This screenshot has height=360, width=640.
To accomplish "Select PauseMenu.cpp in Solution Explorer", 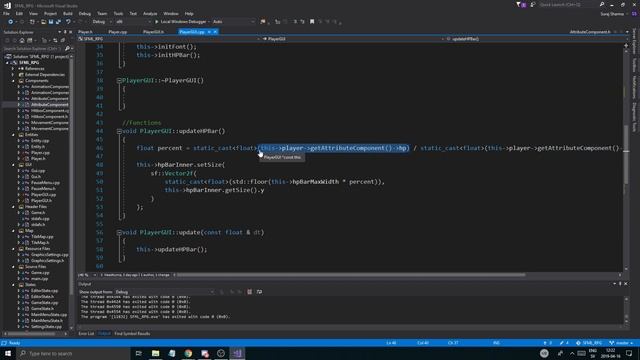I will (x=45, y=182).
